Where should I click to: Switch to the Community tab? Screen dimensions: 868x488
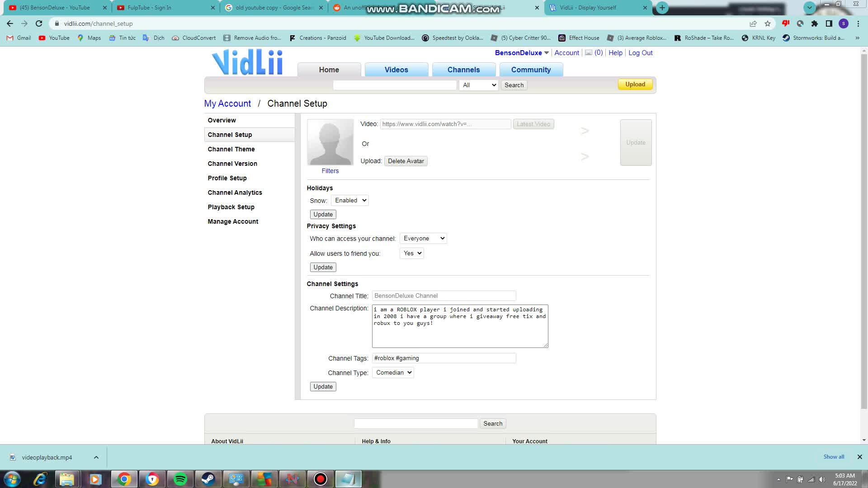coord(531,69)
